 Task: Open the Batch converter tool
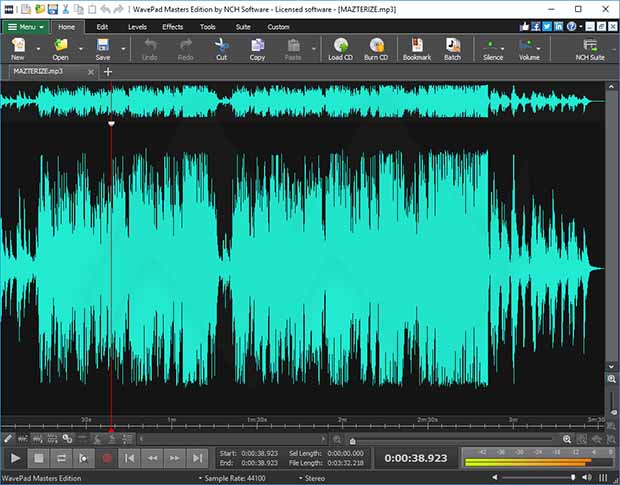[452, 49]
